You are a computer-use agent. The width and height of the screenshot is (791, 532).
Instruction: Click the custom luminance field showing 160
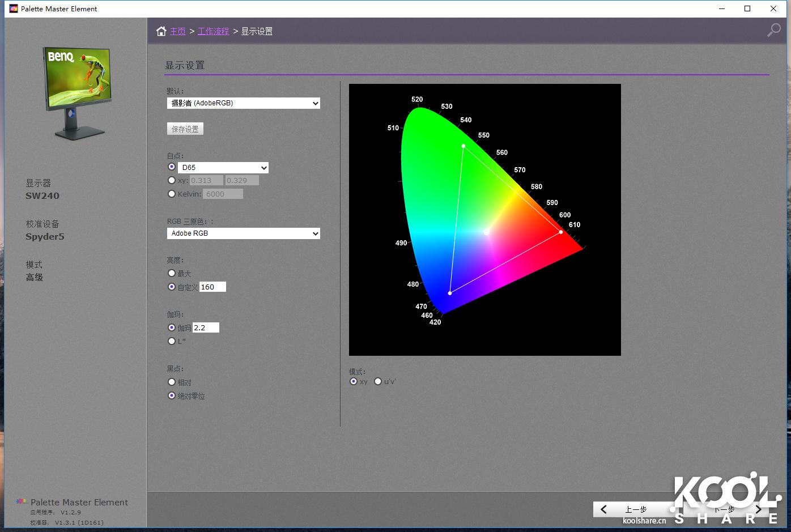click(212, 287)
